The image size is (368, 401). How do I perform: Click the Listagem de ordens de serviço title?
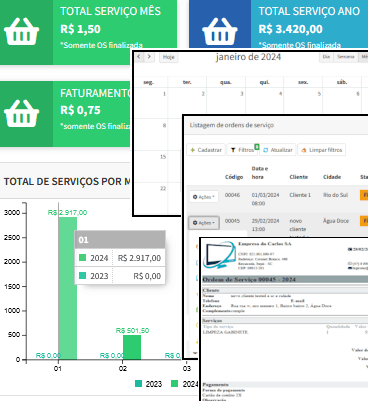click(232, 125)
